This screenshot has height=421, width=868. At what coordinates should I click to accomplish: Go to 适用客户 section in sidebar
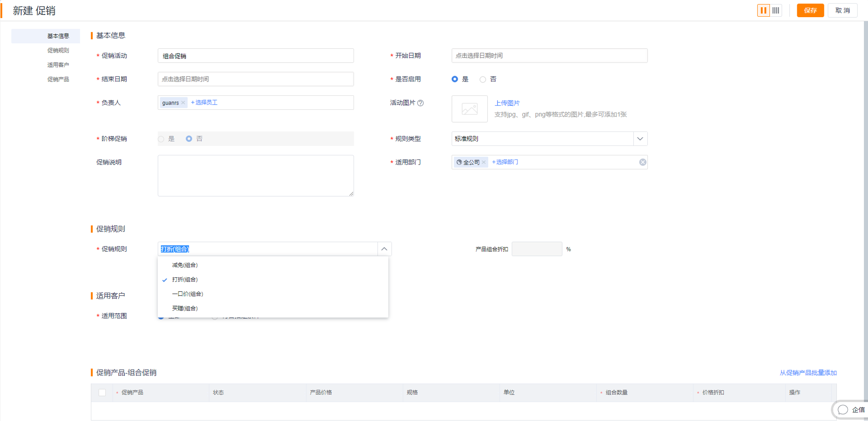tap(58, 65)
